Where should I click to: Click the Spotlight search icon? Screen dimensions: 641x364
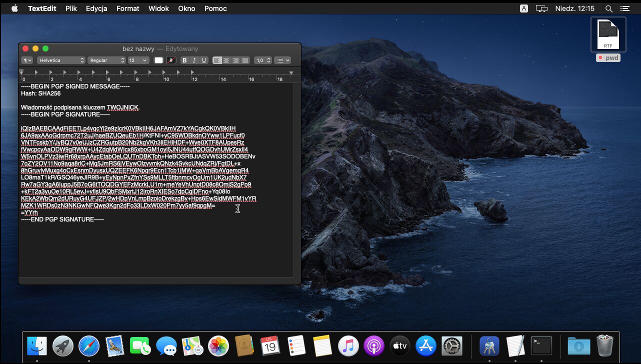608,8
